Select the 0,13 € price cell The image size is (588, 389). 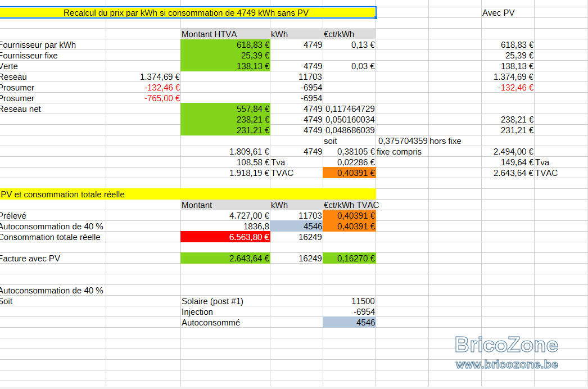click(349, 45)
